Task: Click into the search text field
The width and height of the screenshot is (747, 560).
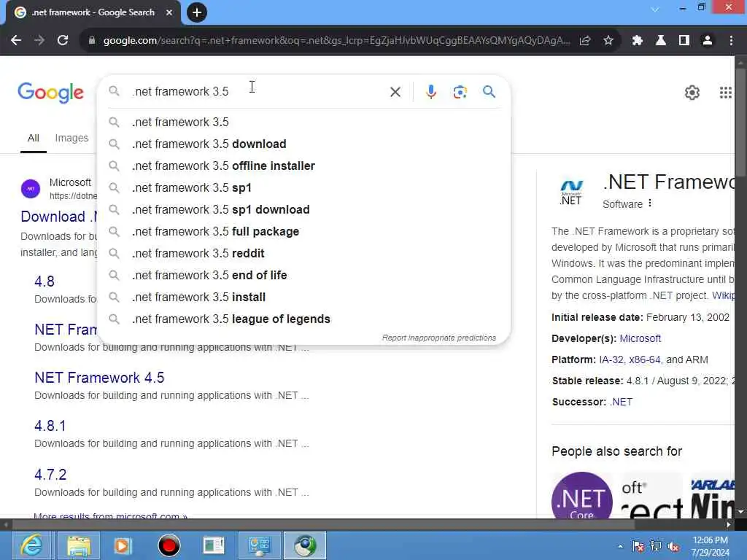Action: click(258, 91)
